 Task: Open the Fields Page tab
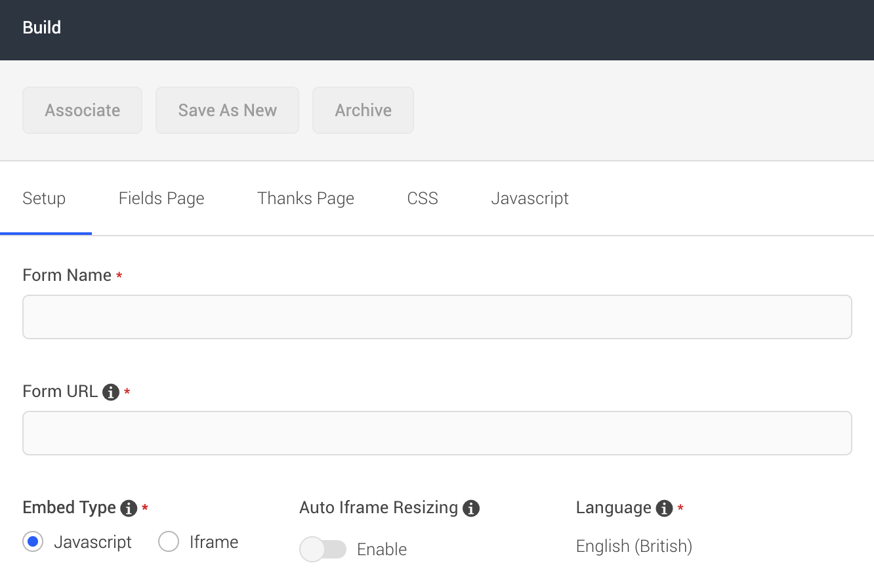pyautogui.click(x=161, y=198)
